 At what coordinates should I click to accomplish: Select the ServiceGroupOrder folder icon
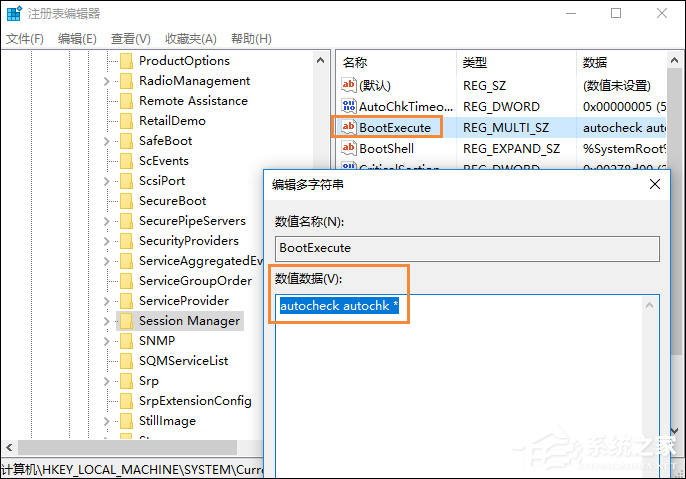coord(126,281)
